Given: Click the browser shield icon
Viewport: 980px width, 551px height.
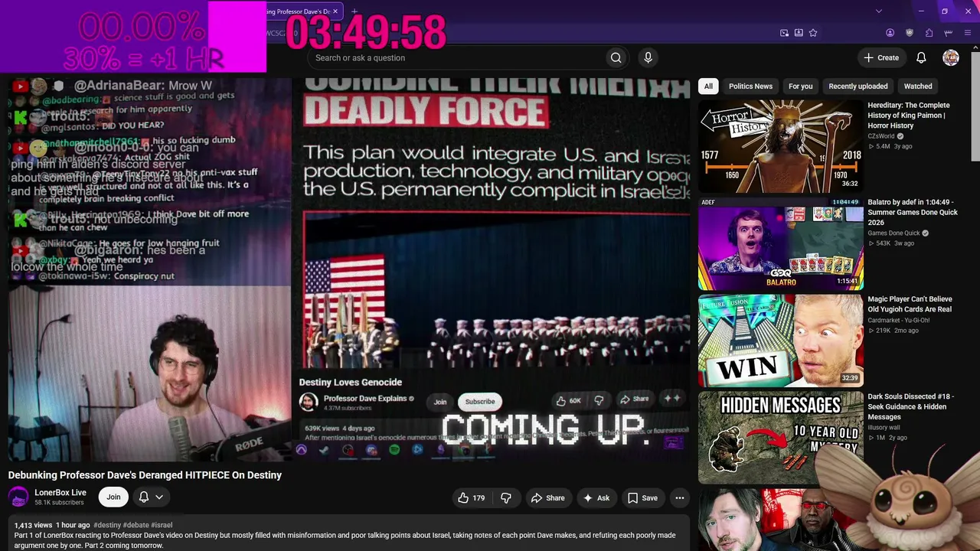Looking at the screenshot, I should coord(910,33).
